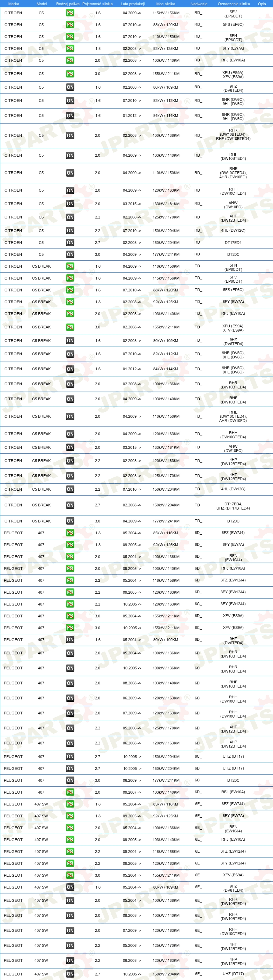Click 'RHR (DW10BTED4), RHF (DW10BTED4)' engine cell
The image size is (273, 980).
[x=233, y=134]
